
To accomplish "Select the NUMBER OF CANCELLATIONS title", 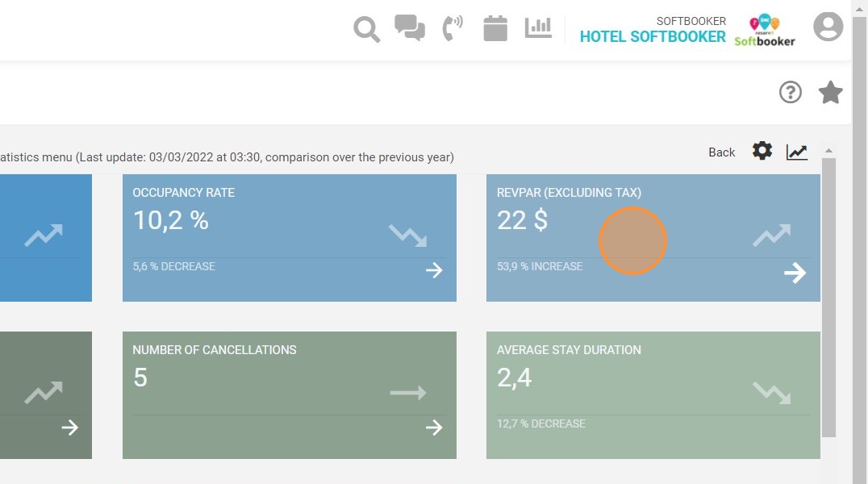I will pos(215,350).
